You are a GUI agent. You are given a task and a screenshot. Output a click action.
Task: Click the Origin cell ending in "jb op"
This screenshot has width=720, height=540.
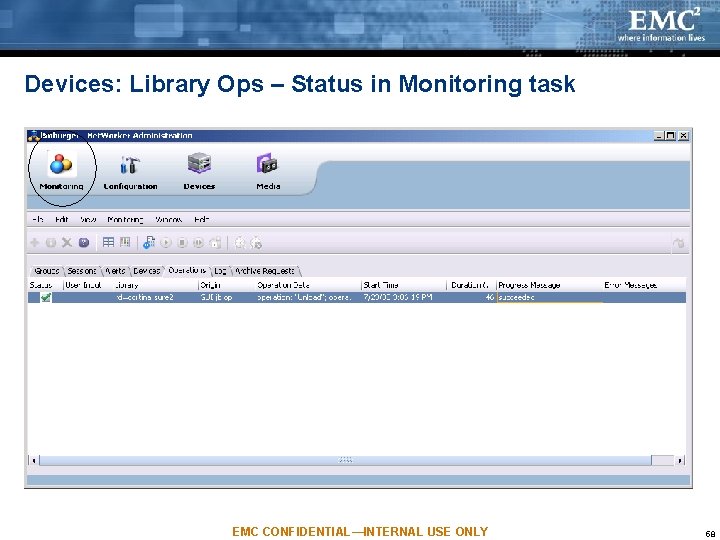tap(227, 298)
